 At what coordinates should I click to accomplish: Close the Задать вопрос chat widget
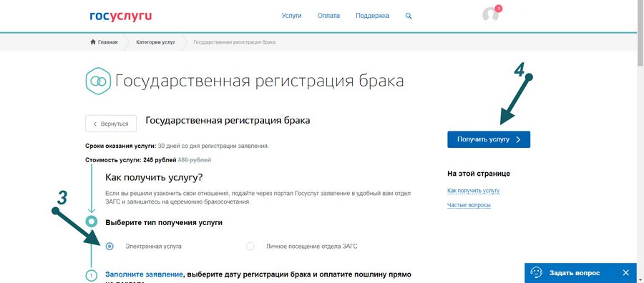click(x=625, y=273)
